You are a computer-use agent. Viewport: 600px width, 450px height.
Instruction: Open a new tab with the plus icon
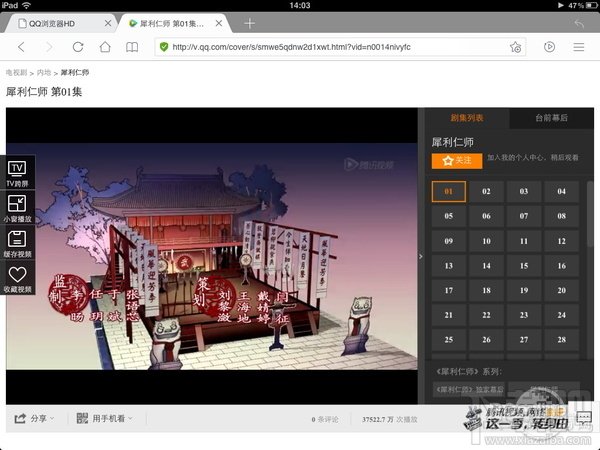[x=249, y=24]
